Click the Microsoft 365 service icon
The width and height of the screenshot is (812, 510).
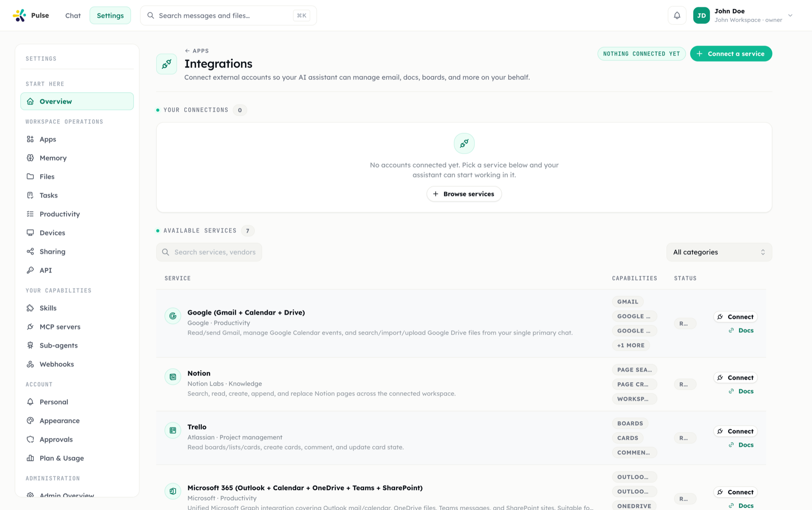[173, 491]
